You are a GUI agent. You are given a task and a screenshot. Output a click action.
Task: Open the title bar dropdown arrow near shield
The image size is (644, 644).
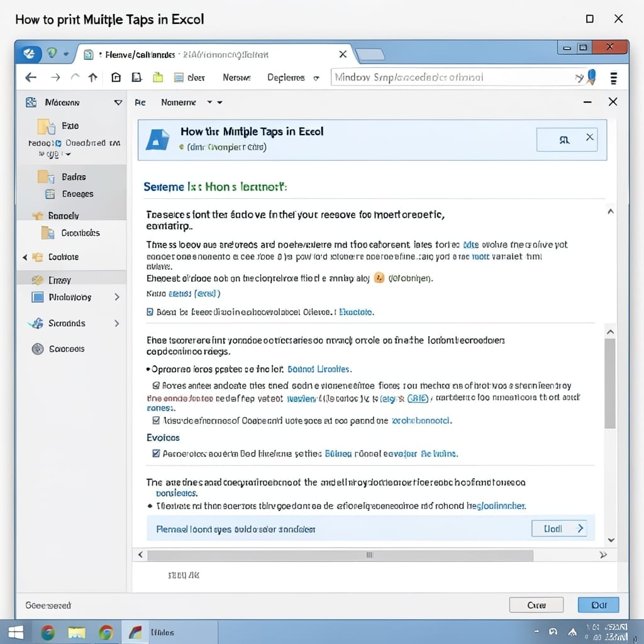pyautogui.click(x=66, y=54)
